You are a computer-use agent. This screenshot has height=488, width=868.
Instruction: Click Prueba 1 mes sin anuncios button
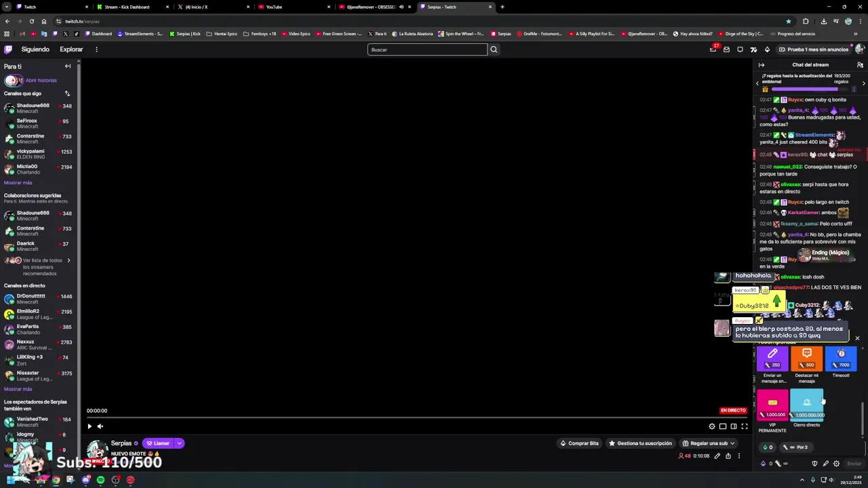pyautogui.click(x=813, y=49)
